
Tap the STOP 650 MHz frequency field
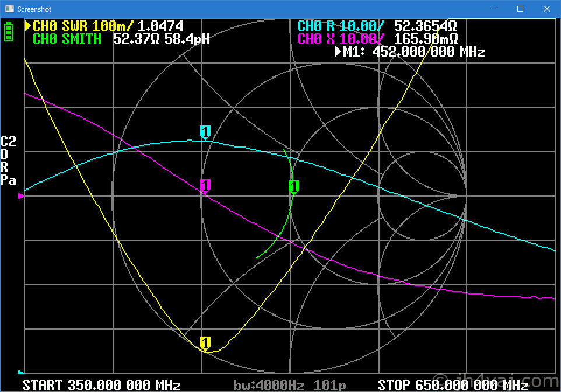point(453,385)
